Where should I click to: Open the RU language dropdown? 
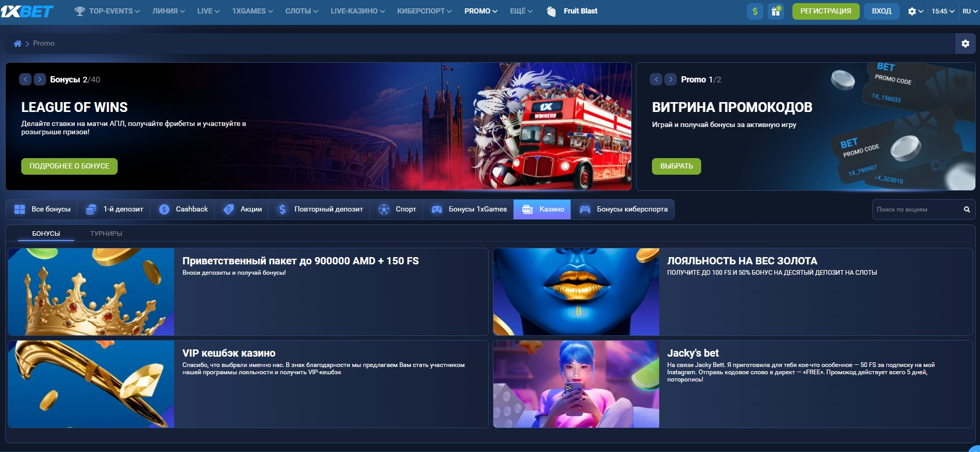[970, 11]
